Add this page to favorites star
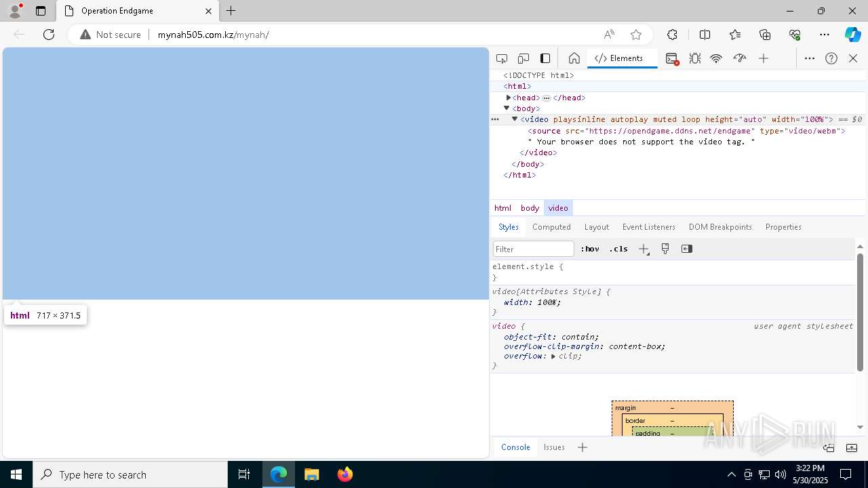The width and height of the screenshot is (868, 488). pos(636,35)
